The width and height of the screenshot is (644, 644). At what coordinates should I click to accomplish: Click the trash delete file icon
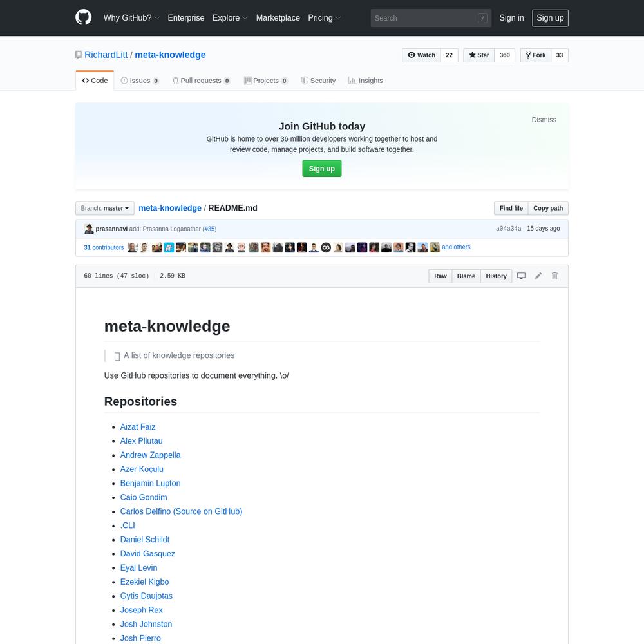pyautogui.click(x=554, y=276)
